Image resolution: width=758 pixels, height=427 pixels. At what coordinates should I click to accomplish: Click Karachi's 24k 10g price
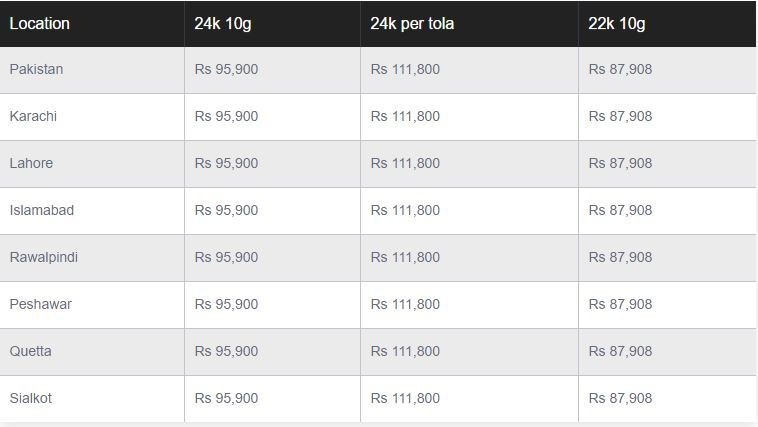click(x=226, y=116)
